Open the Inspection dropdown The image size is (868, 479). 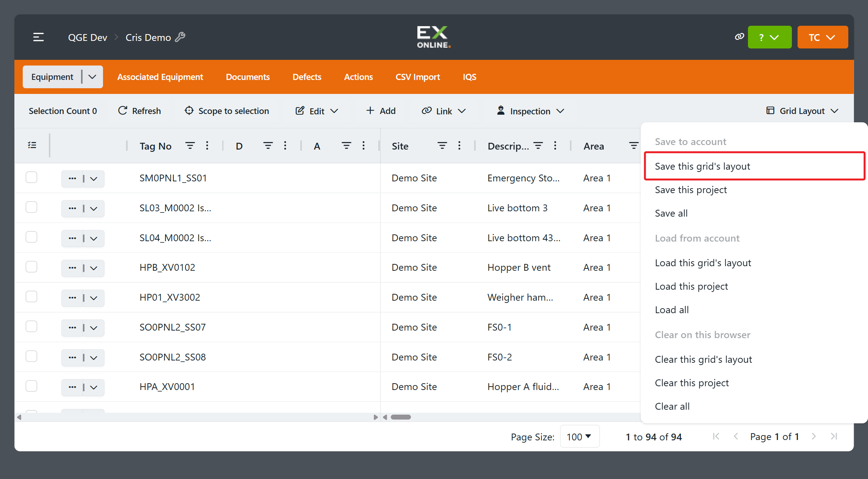530,111
